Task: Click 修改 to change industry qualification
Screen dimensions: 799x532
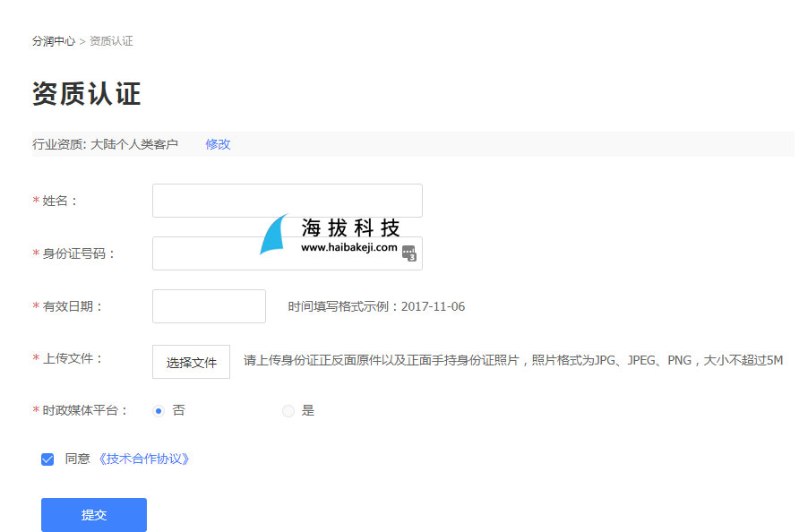Action: (x=218, y=144)
